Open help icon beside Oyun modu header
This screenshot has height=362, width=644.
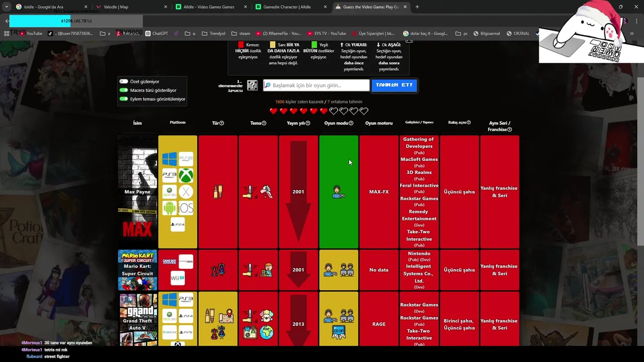click(351, 123)
